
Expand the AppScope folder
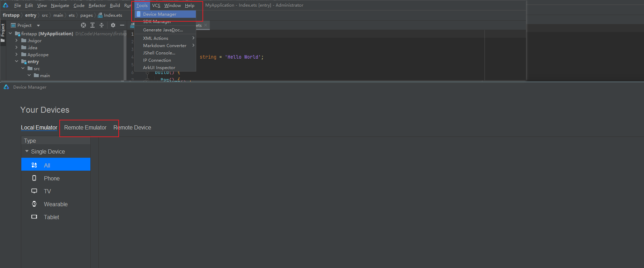coord(16,54)
